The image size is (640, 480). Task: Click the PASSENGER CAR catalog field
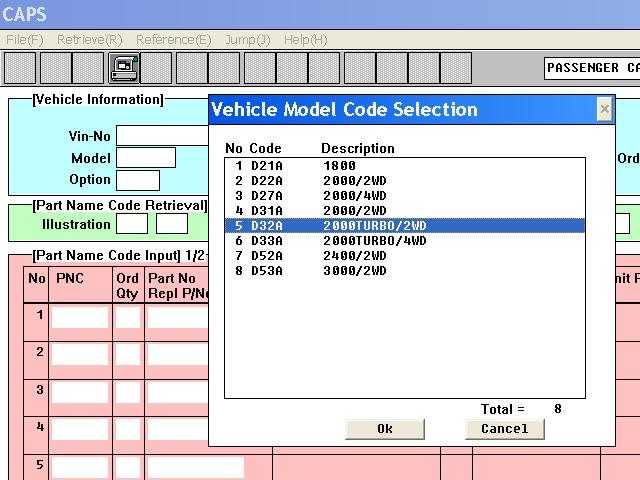(592, 68)
